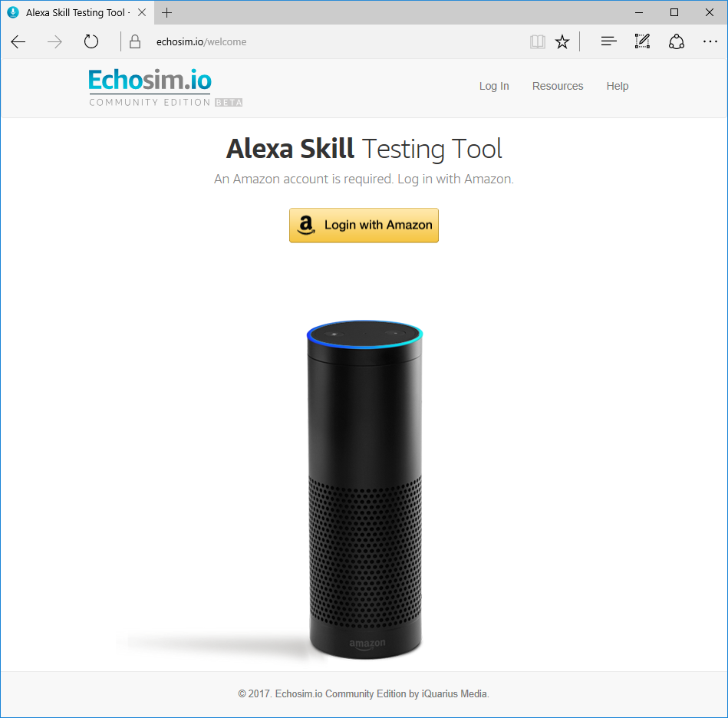The height and width of the screenshot is (718, 728).
Task: Add page to favorites with star icon
Action: click(x=562, y=41)
